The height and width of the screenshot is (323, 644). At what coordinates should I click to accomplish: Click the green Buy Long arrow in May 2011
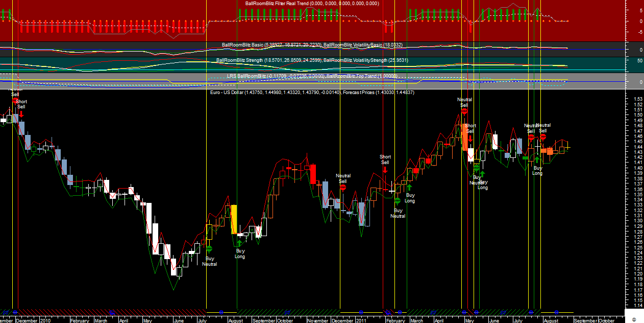[482, 174]
